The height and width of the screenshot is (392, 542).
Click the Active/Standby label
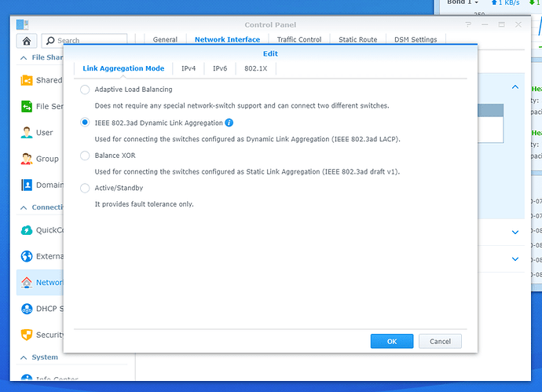coord(119,188)
